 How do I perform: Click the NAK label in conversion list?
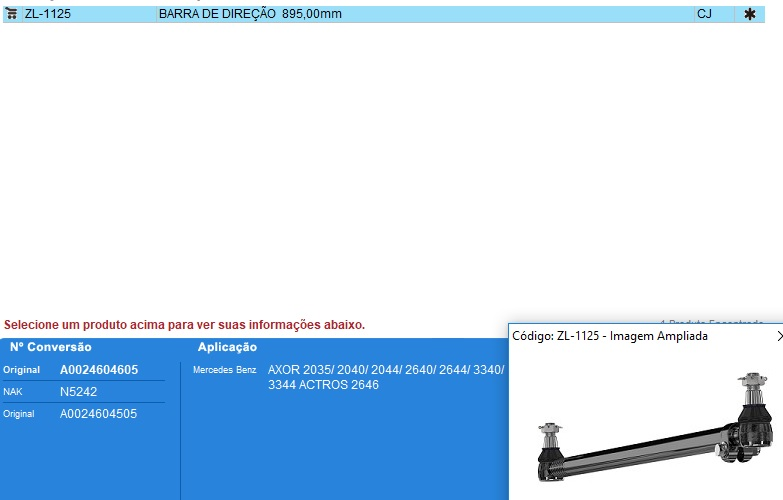pyautogui.click(x=13, y=392)
